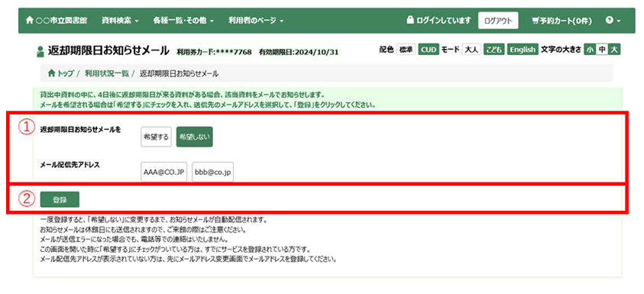Open the 予約カート shopping cart icon
This screenshot has height=294, width=644.
pyautogui.click(x=535, y=20)
